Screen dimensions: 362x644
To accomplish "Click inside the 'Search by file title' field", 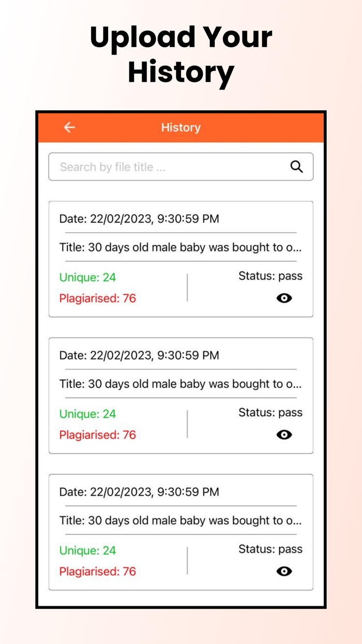I will tap(155, 167).
